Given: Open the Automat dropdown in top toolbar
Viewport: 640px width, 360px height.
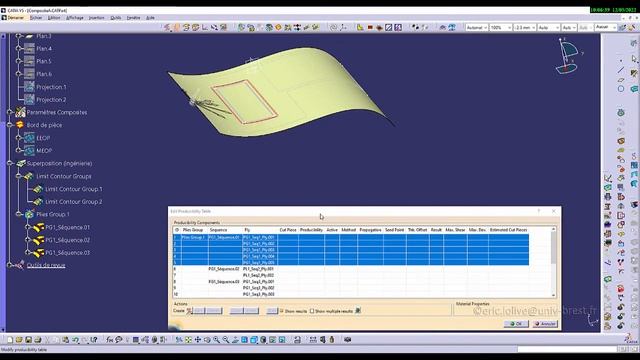Looking at the screenshot, I should coord(477,27).
